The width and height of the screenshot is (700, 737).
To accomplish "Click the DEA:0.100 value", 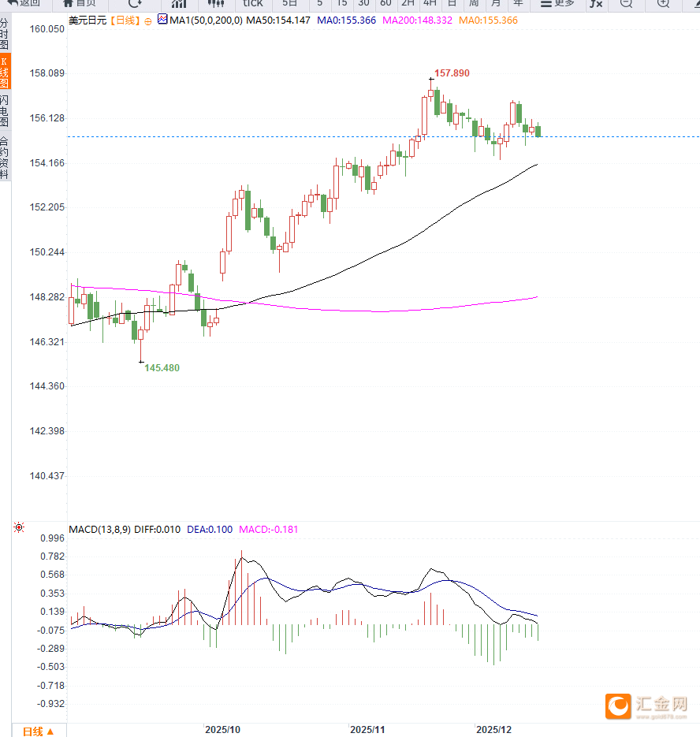I will click(210, 529).
